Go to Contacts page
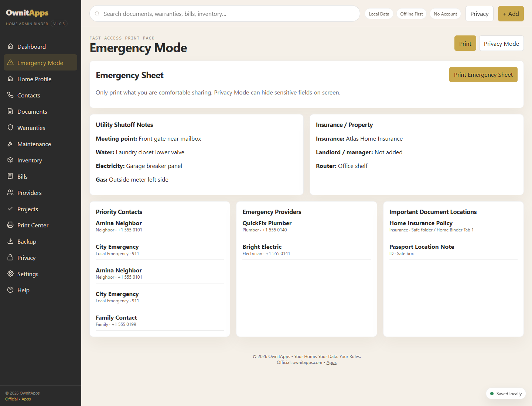532x406 pixels. [x=40, y=95]
